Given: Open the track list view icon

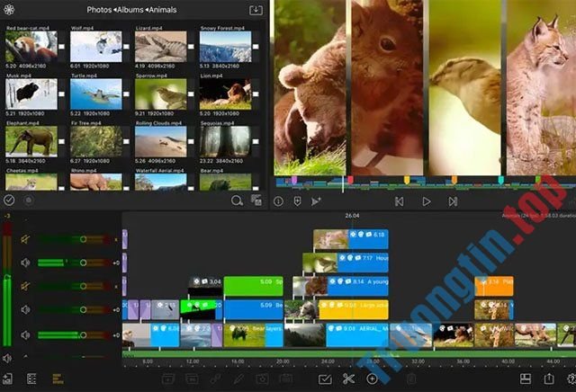Looking at the screenshot, I should pyautogui.click(x=31, y=379).
